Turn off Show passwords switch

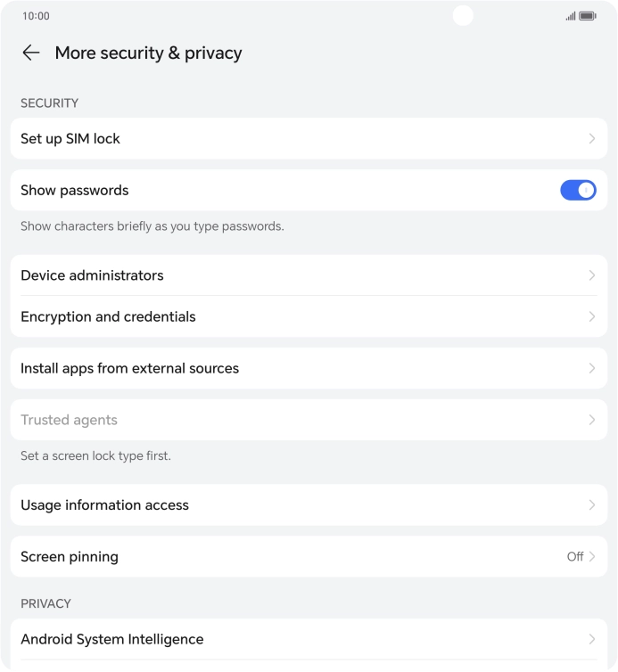tap(578, 190)
